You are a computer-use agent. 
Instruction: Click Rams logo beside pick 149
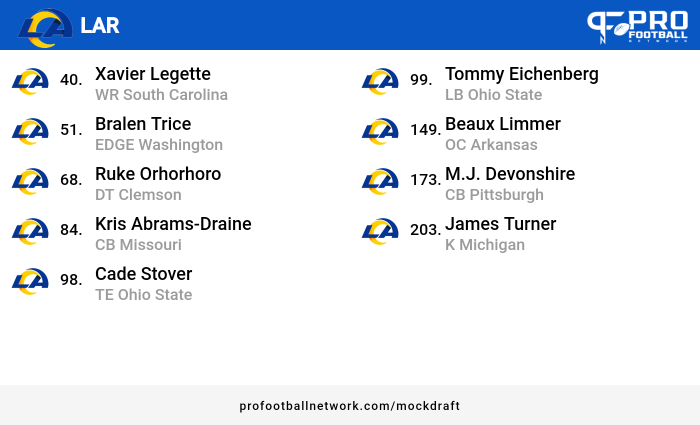pos(380,131)
